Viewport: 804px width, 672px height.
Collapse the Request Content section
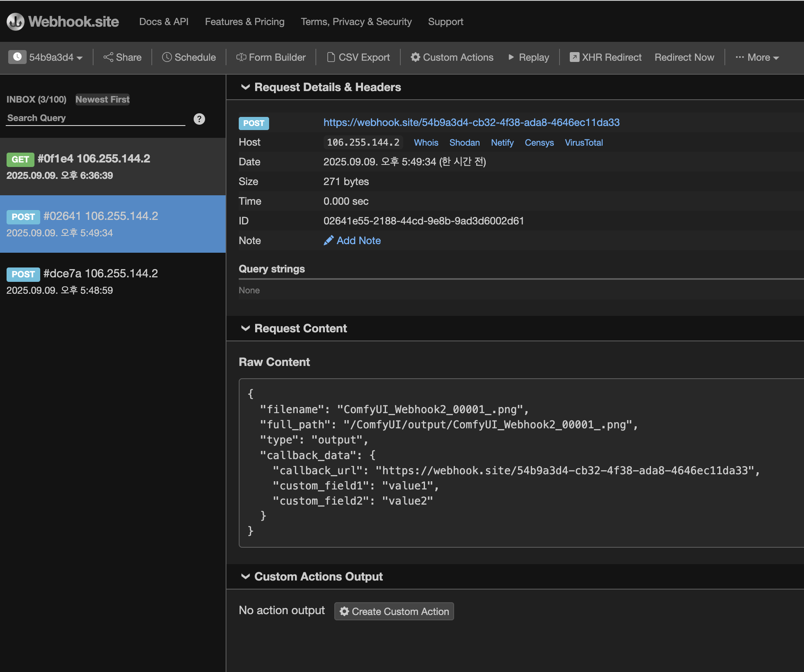click(x=245, y=328)
